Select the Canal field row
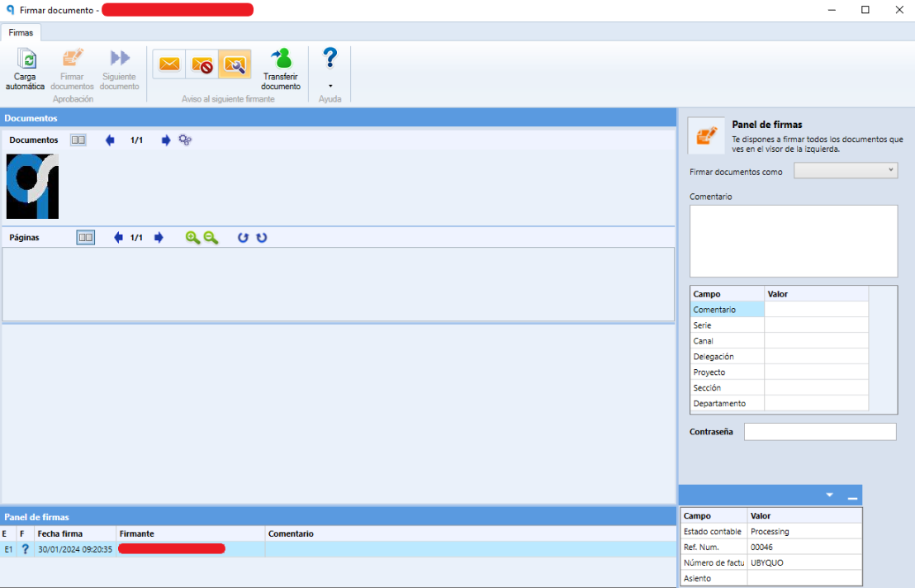 [x=779, y=341]
